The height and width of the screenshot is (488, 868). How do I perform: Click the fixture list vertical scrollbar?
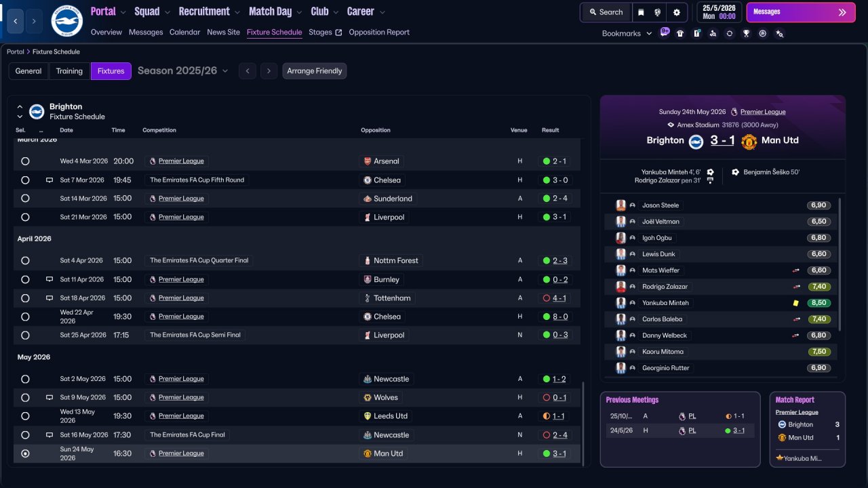coord(583,423)
